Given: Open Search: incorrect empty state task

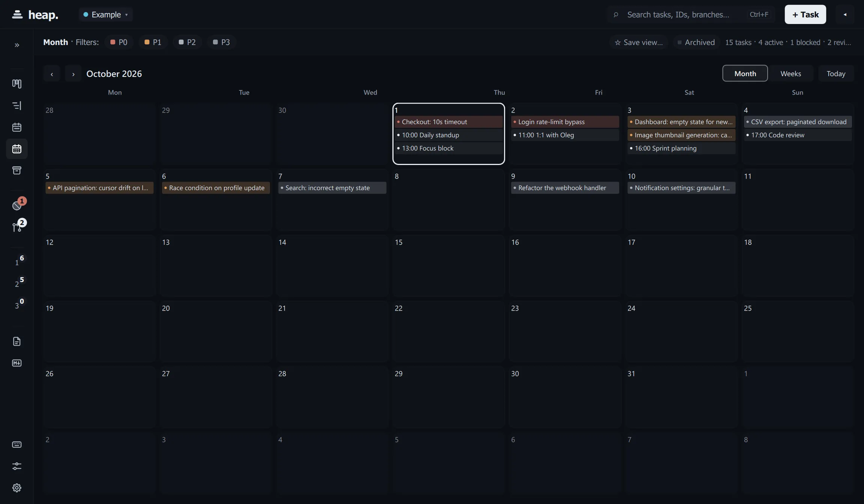Looking at the screenshot, I should (x=332, y=188).
